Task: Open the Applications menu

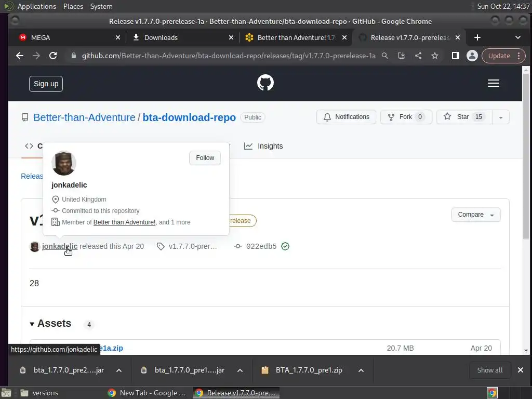Action: click(37, 6)
